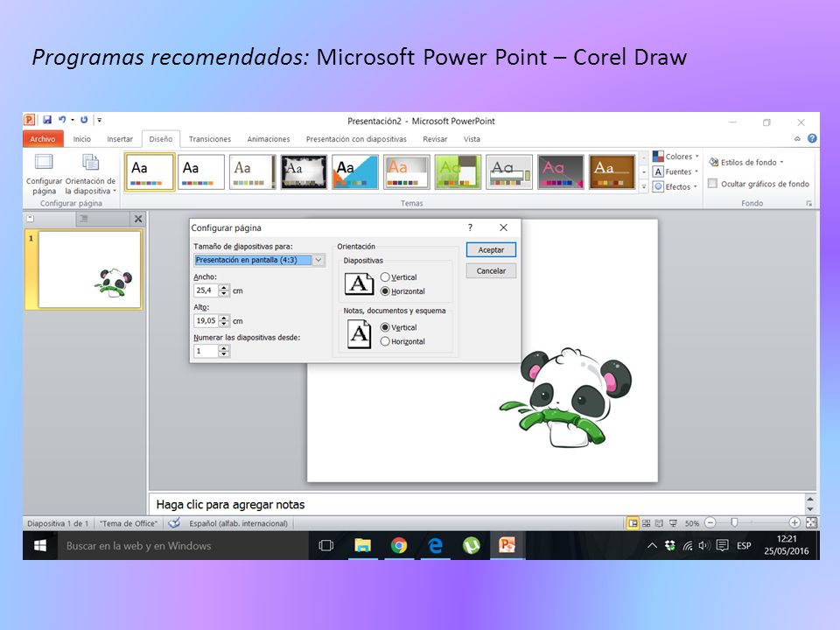Open the Windows Start menu
840x630 pixels.
tap(40, 545)
